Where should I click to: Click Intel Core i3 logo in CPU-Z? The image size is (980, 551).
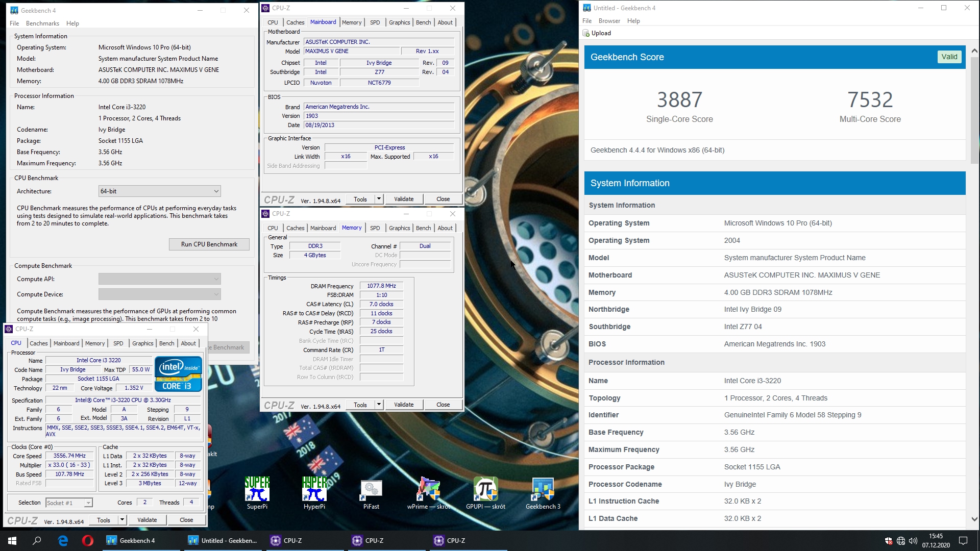pos(179,374)
